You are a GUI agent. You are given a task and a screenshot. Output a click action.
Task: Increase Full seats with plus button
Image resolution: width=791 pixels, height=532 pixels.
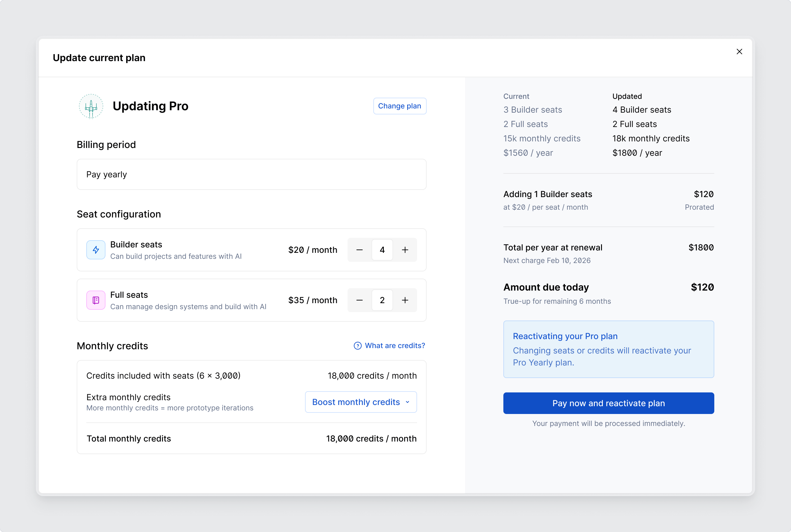405,300
